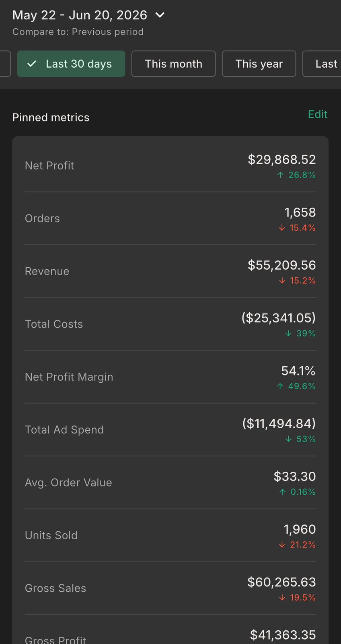Image resolution: width=341 pixels, height=644 pixels.
Task: Toggle the Last 30 days filter chip
Action: 71,64
